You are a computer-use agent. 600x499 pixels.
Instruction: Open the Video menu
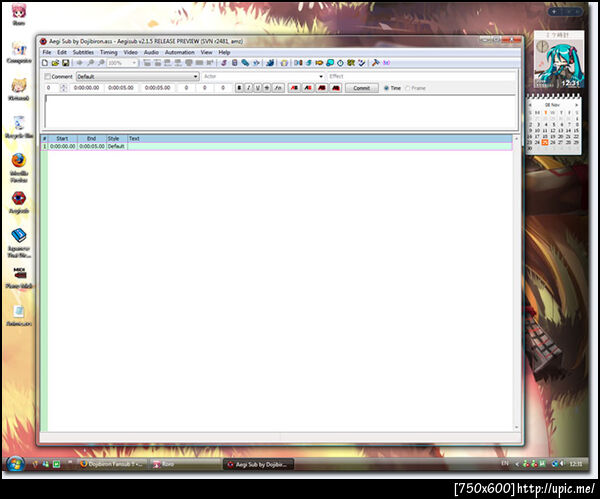pos(130,52)
